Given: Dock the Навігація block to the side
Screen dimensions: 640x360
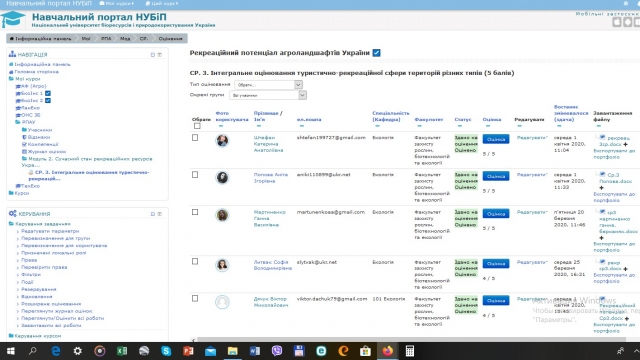Looking at the screenshot, I should (160, 54).
